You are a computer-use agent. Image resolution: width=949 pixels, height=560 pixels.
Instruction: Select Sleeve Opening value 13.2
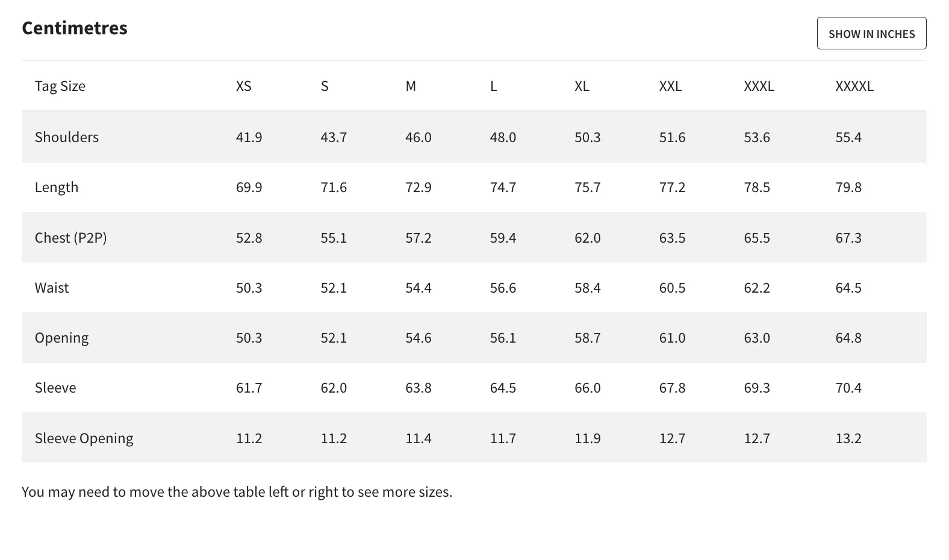point(848,438)
